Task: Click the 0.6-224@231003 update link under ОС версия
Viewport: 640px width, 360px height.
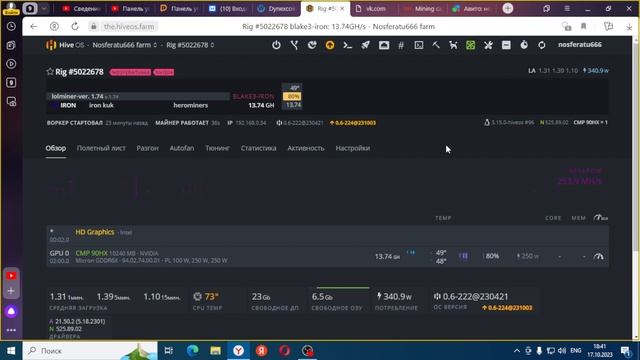Action: coord(507,308)
